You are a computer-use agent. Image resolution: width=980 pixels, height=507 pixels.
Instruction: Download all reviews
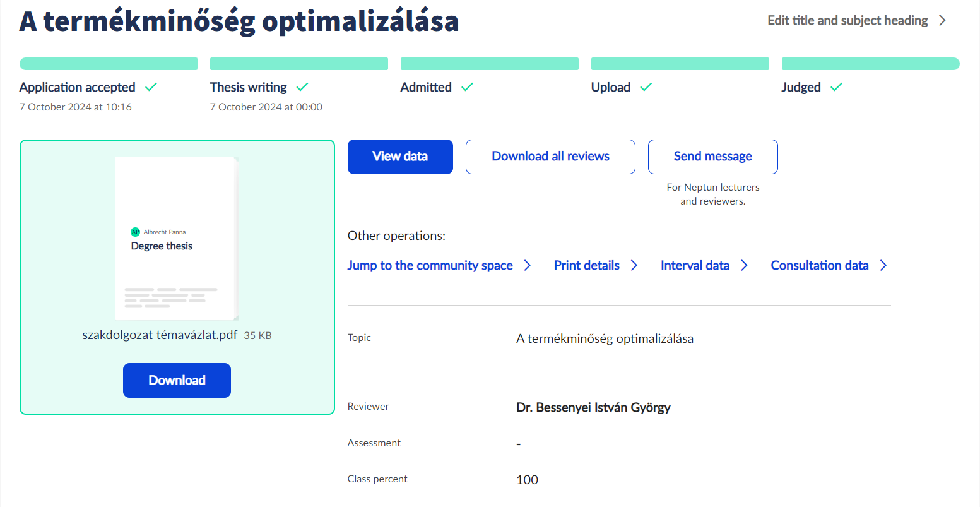(550, 157)
